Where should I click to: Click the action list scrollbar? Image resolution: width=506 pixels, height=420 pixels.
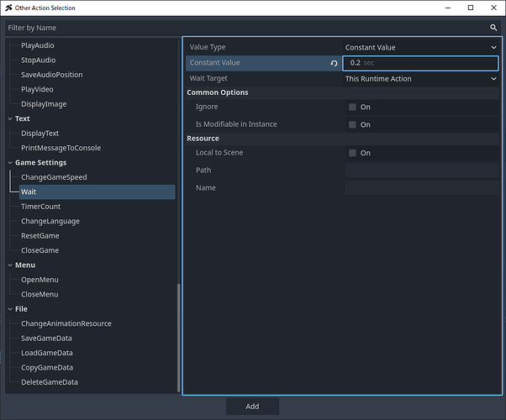coord(177,336)
